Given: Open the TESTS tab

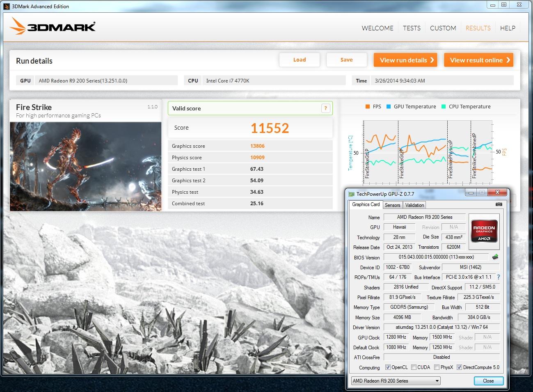Looking at the screenshot, I should (x=412, y=28).
